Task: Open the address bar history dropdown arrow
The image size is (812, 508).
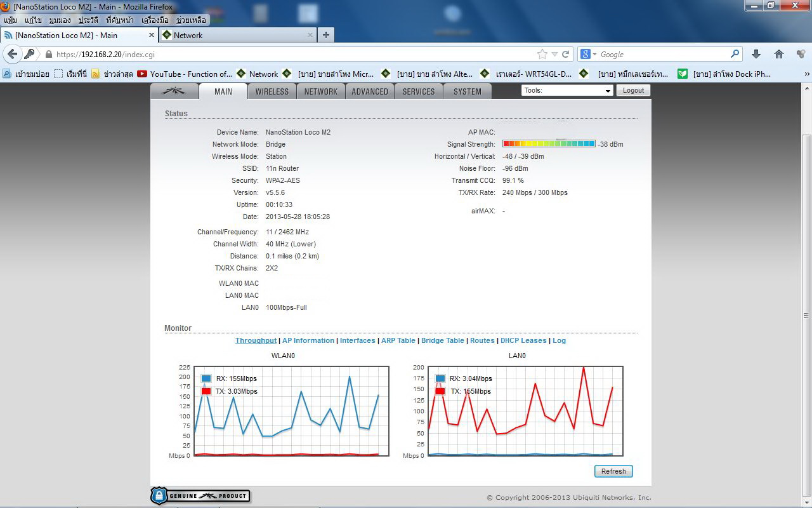Action: pos(554,55)
